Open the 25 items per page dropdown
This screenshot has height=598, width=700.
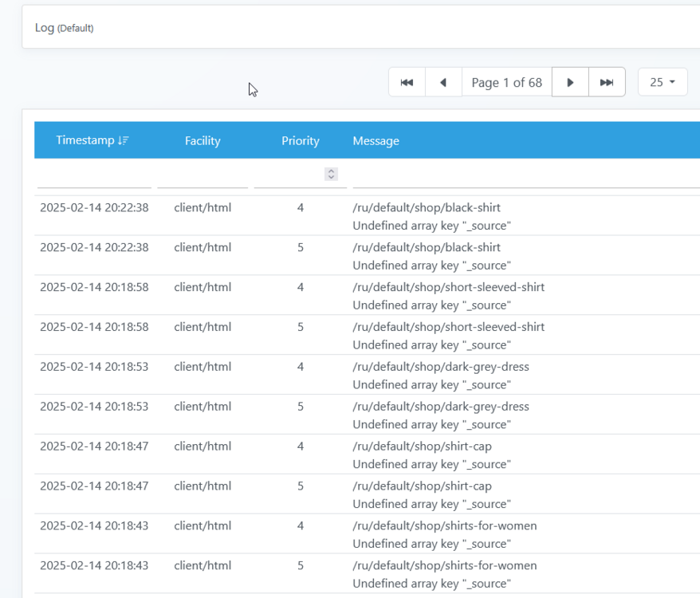click(663, 83)
